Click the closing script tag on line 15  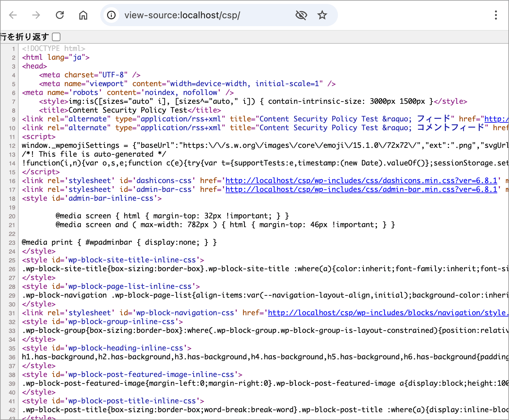pos(41,172)
